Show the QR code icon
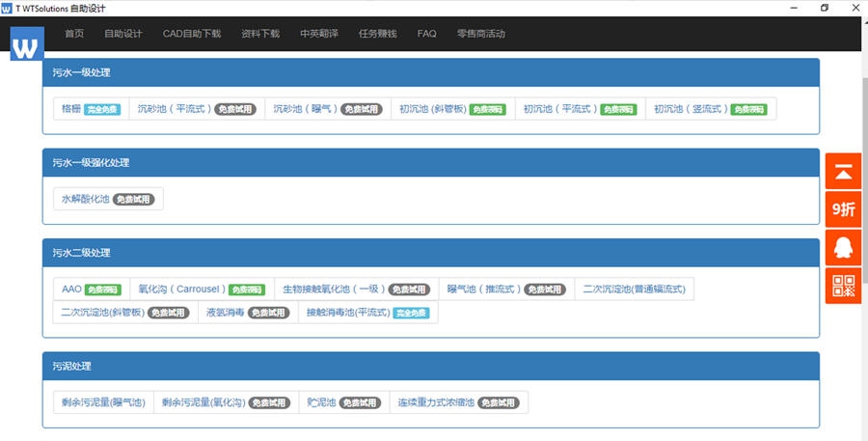Image resolution: width=868 pixels, height=441 pixels. (843, 286)
